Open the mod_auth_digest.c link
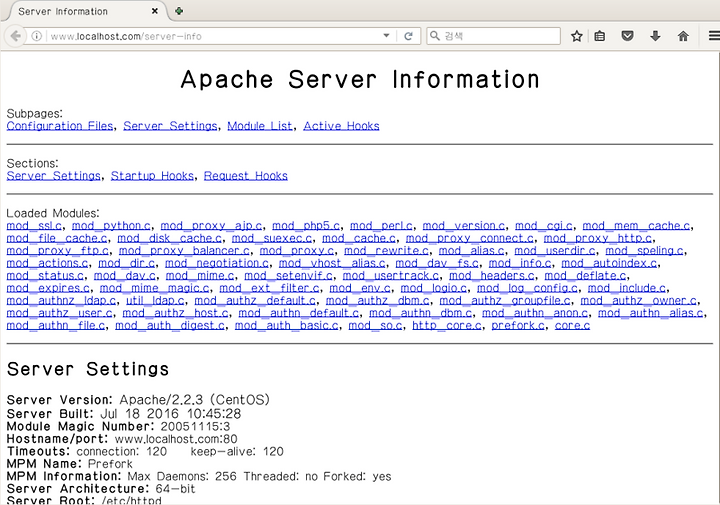 tap(170, 325)
